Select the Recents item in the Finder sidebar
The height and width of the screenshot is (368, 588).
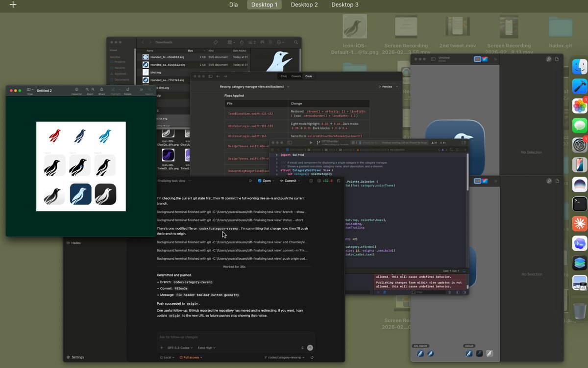(119, 68)
